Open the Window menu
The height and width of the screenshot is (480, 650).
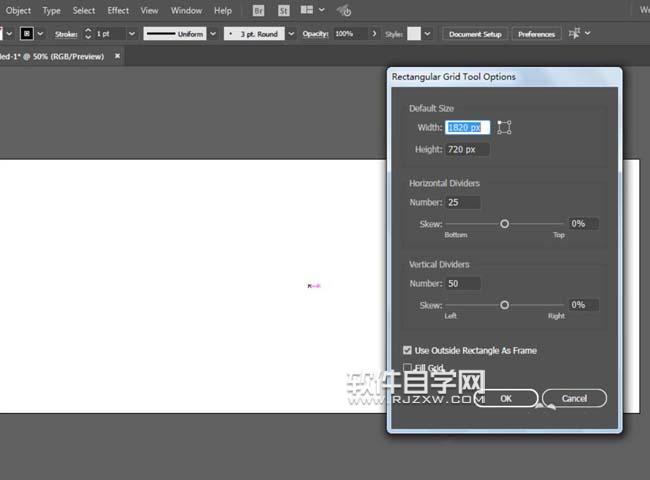[x=186, y=10]
